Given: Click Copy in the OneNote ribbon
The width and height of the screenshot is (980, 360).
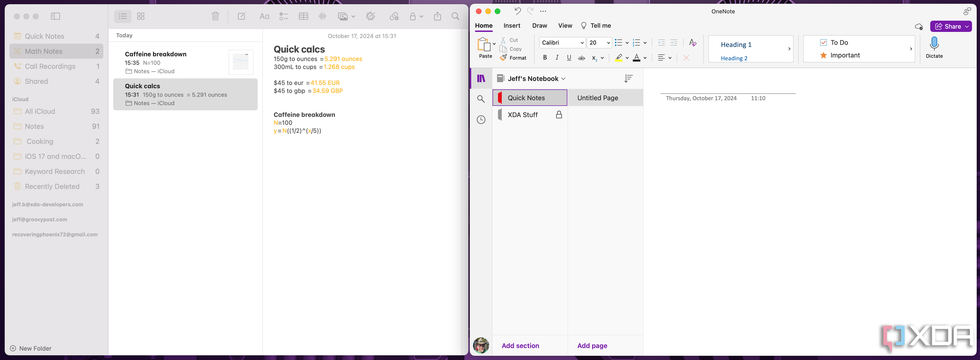Looking at the screenshot, I should tap(510, 49).
